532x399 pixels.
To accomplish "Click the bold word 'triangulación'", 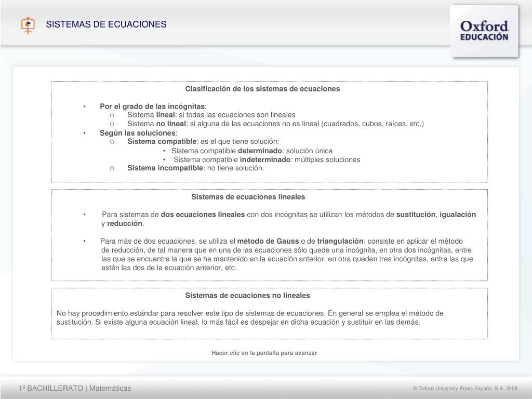I will coord(340,241).
